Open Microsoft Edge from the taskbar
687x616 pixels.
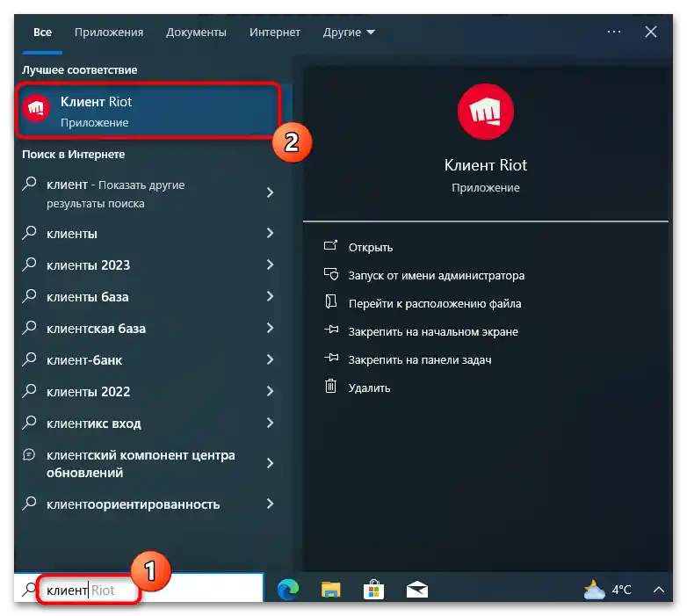[x=288, y=590]
